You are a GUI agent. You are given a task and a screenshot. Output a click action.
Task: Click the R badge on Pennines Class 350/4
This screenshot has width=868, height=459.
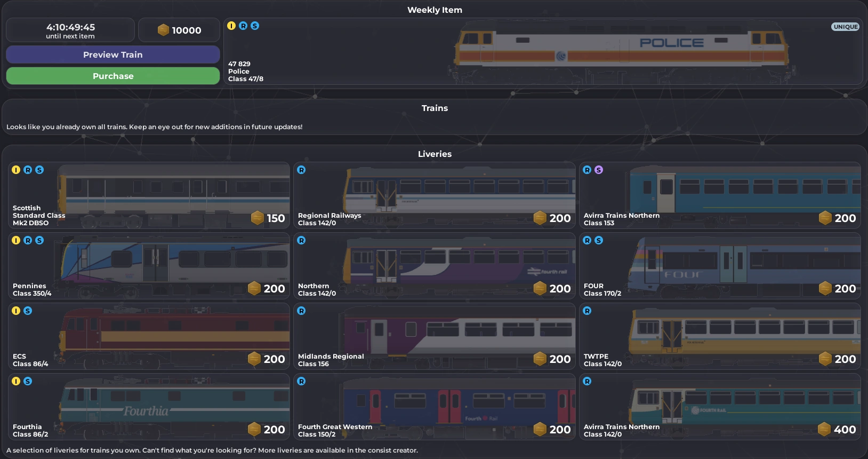click(28, 240)
